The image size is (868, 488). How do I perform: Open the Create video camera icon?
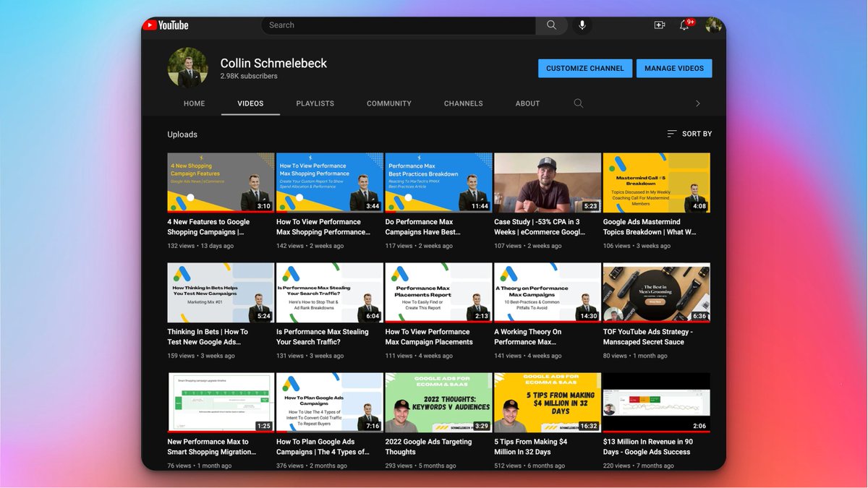point(660,25)
